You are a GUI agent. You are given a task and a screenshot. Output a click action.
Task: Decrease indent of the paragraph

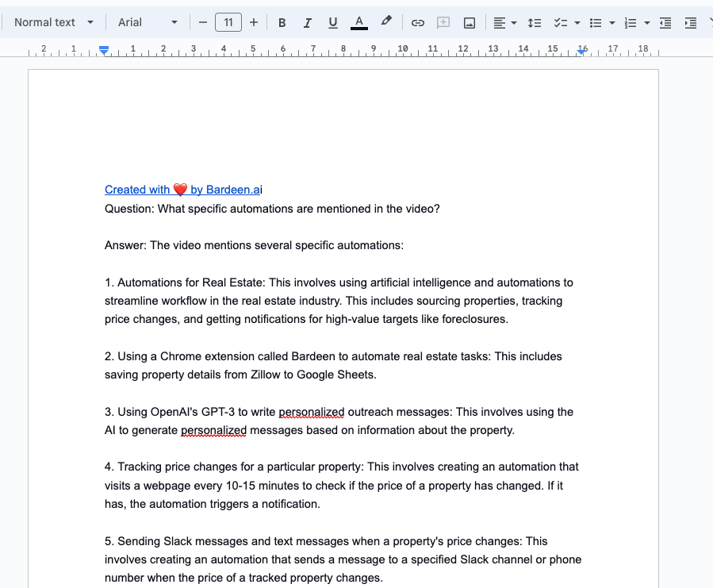665,22
